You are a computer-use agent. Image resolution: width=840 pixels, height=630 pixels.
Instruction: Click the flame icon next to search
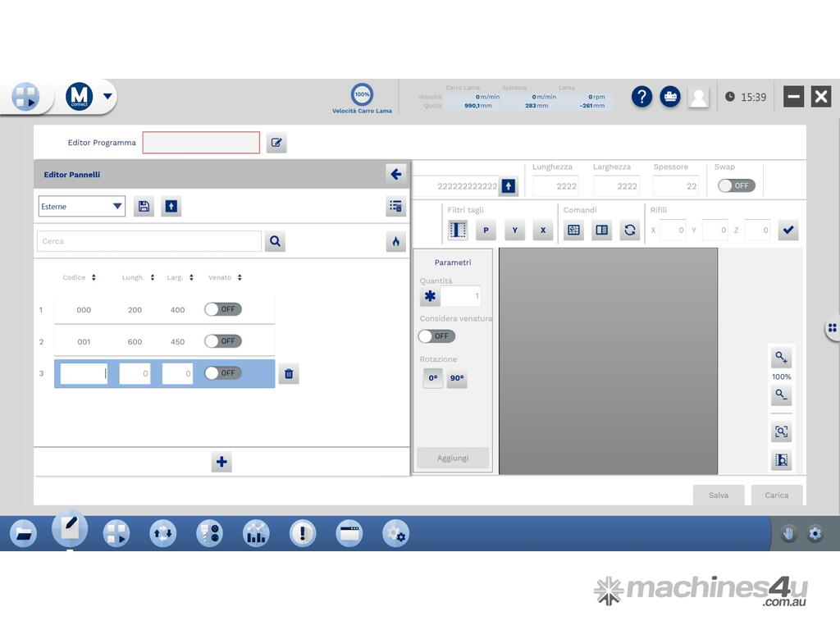(x=395, y=241)
